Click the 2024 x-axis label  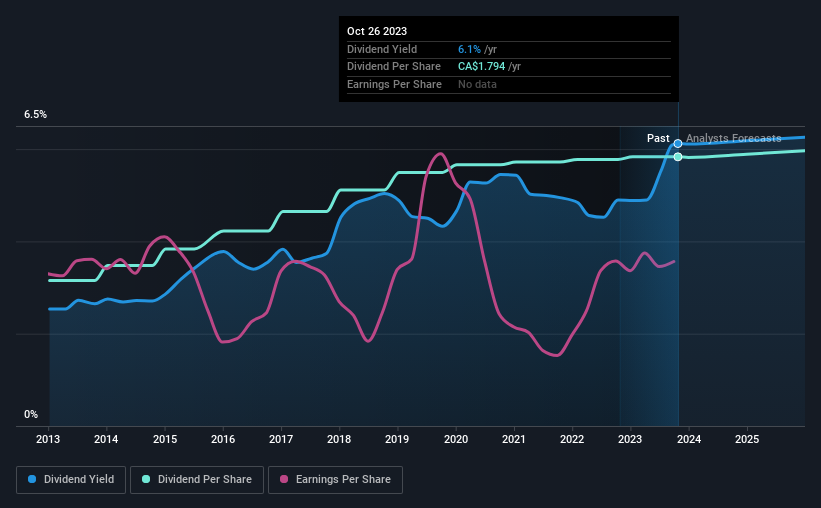coord(689,439)
